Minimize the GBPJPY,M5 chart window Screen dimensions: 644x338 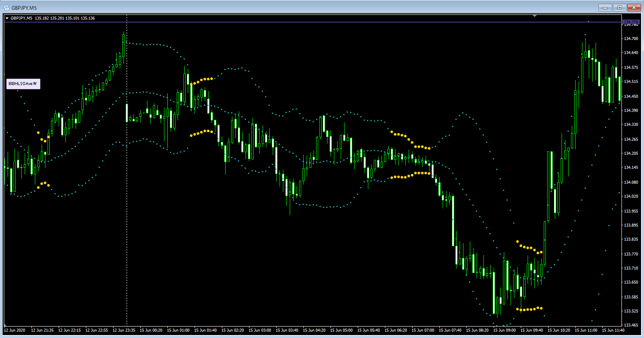604,8
